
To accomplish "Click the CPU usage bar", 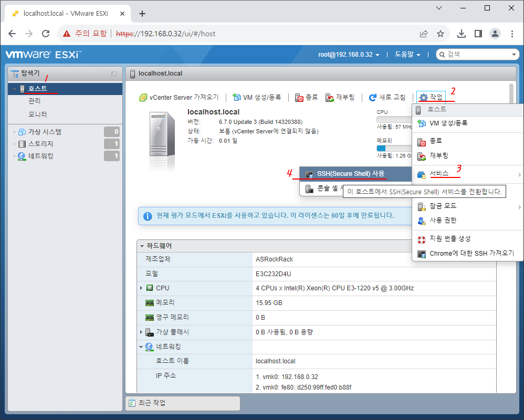I will coord(394,120).
